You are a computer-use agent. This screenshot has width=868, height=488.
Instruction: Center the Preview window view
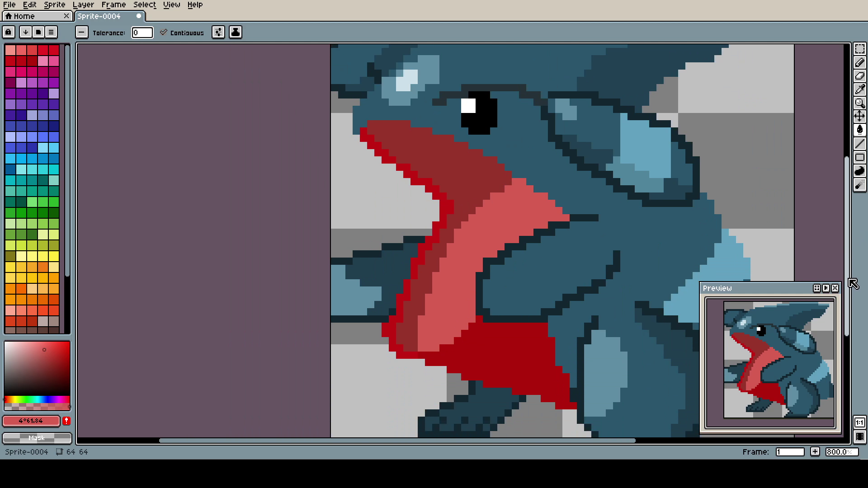point(816,288)
